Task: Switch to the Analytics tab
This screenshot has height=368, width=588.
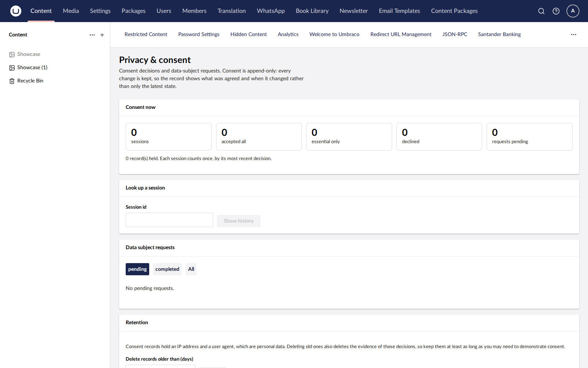Action: click(x=288, y=35)
